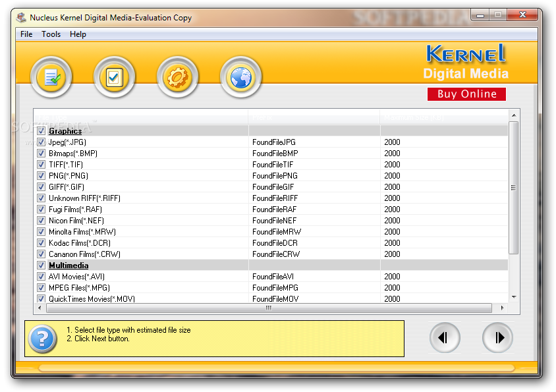
Task: Uncheck the GIFF(*.GIF) checkbox
Action: (x=41, y=186)
